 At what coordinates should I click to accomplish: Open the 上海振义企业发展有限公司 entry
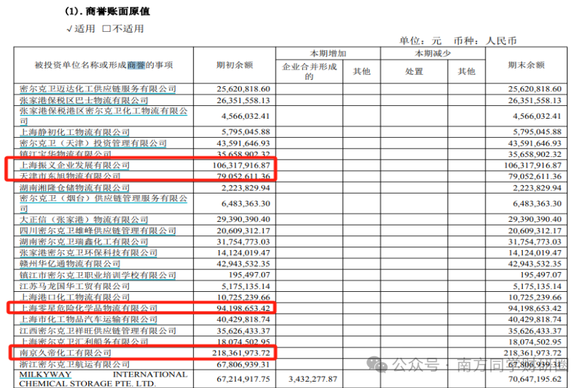[74, 165]
